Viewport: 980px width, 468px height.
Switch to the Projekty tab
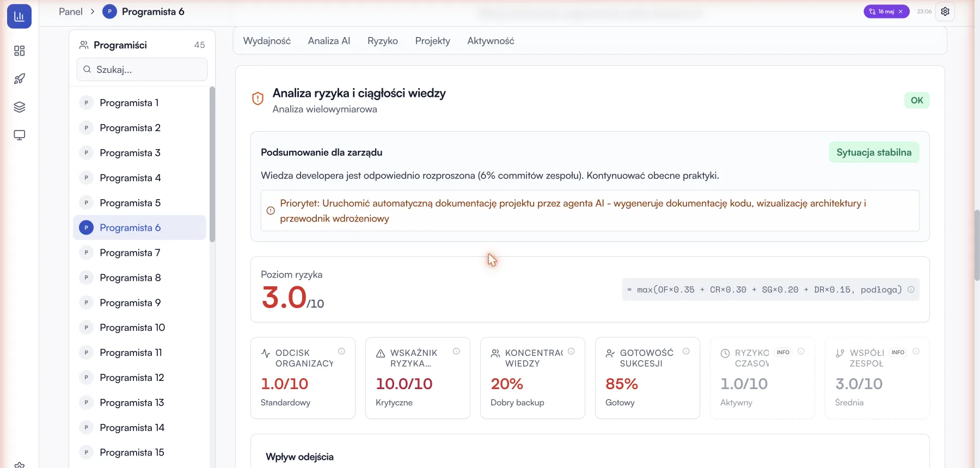pyautogui.click(x=433, y=41)
